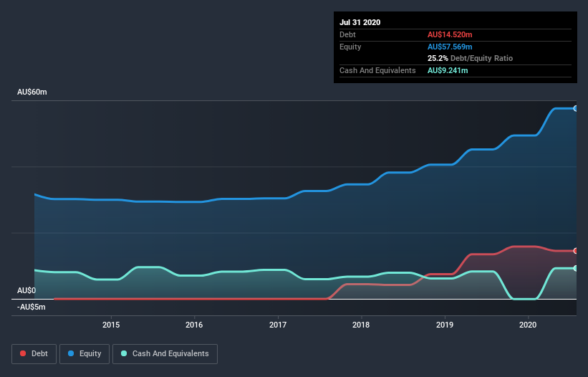The width and height of the screenshot is (588, 377).
Task: Click the 2015 x-axis label
Action: (111, 325)
